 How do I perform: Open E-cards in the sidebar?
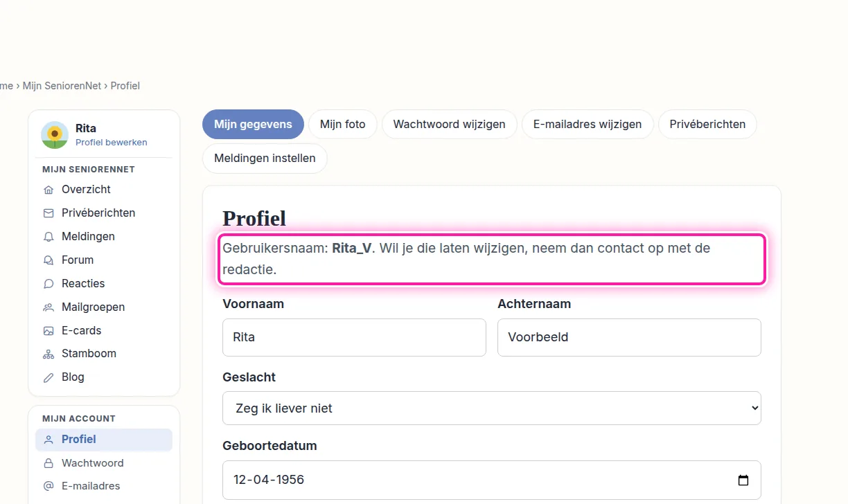(x=104, y=331)
